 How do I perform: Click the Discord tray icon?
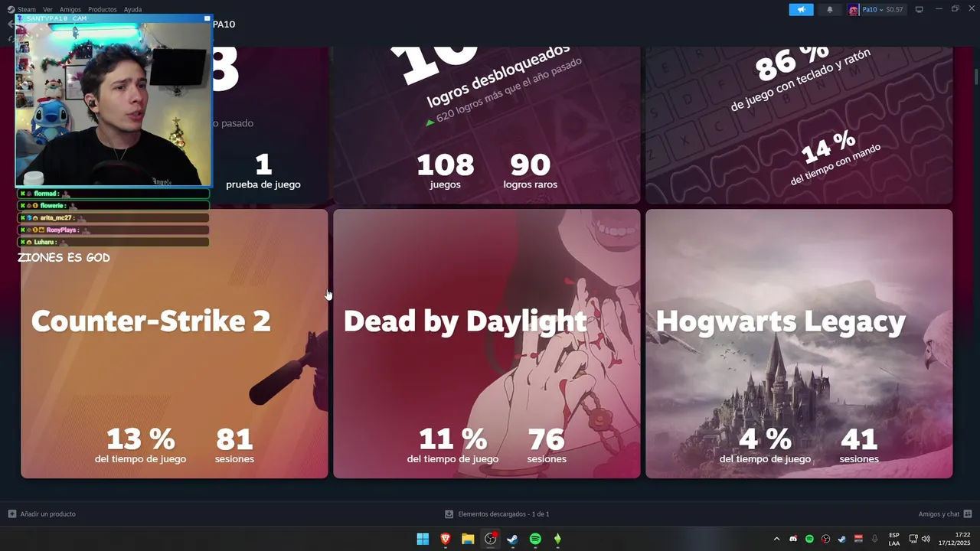point(793,539)
